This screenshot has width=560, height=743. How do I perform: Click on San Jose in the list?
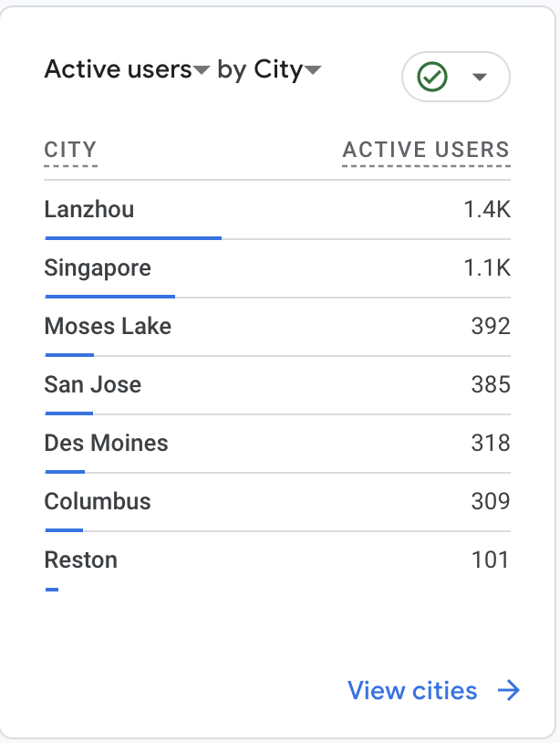coord(93,385)
